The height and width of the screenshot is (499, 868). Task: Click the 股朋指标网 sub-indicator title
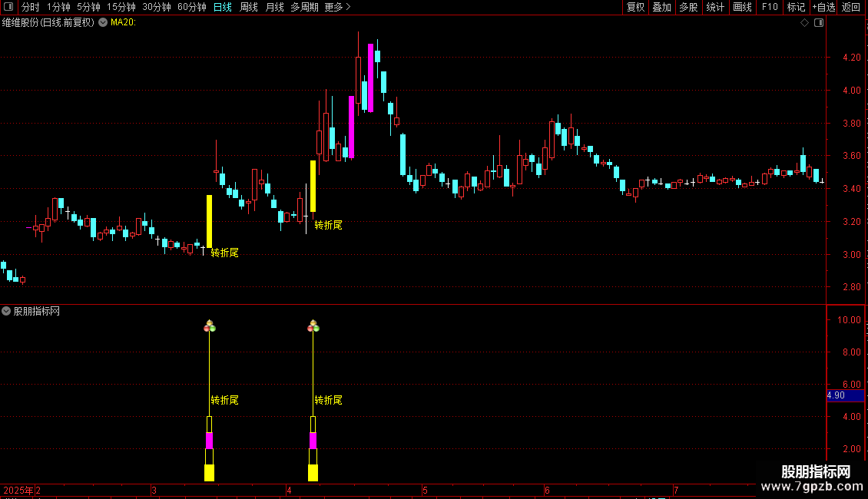click(x=37, y=312)
